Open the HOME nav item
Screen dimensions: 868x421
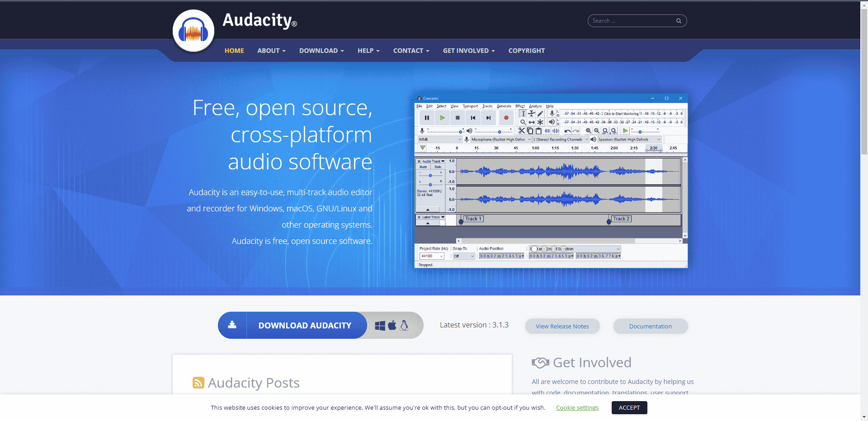[x=234, y=51]
